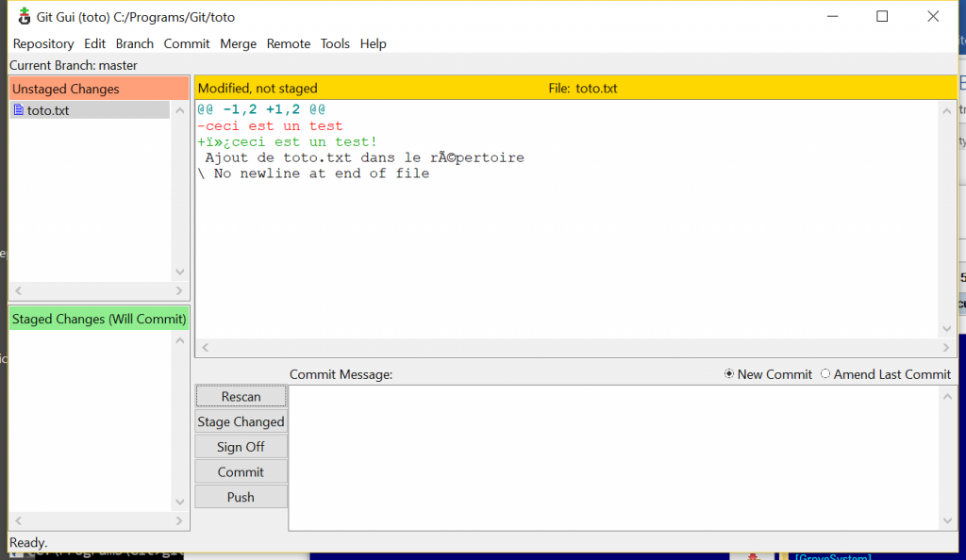Click the Push button
This screenshot has height=560, width=966.
click(241, 497)
